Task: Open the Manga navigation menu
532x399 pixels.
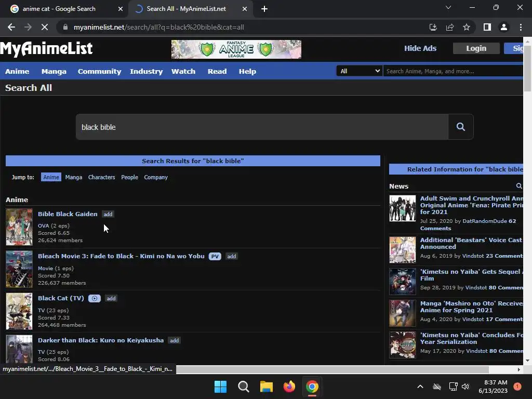Action: click(x=54, y=71)
